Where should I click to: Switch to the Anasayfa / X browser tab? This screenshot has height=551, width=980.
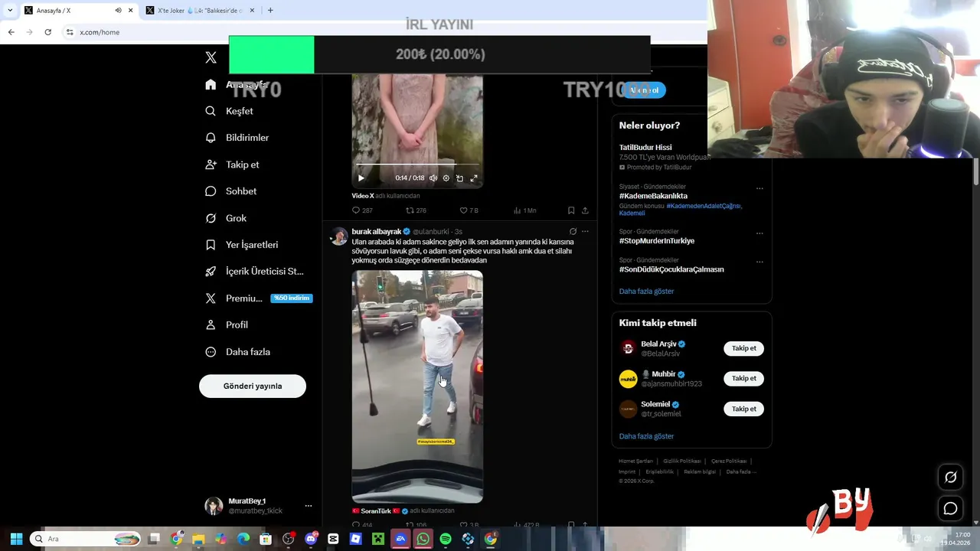coord(78,11)
